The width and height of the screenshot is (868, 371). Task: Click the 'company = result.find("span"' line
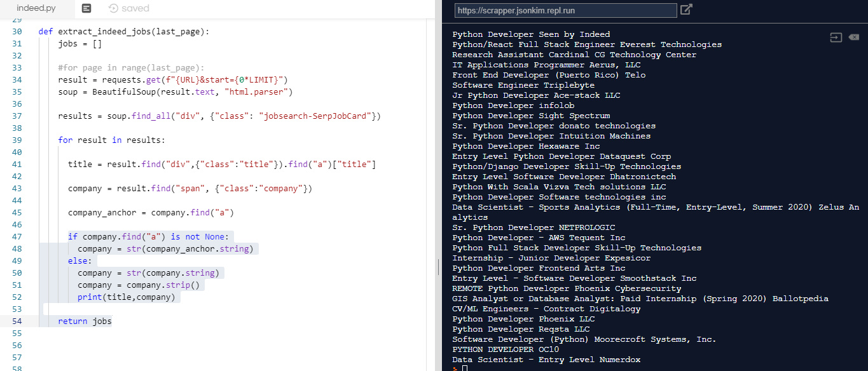point(190,189)
